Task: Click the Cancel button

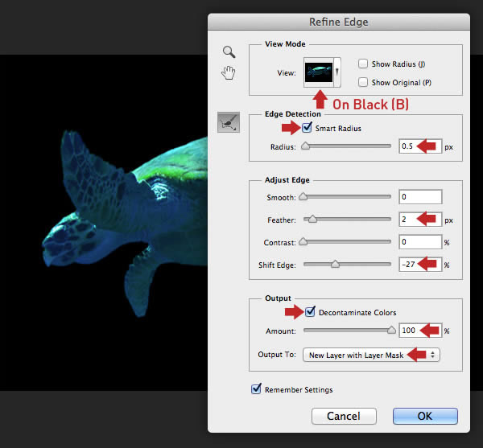Action: [344, 416]
